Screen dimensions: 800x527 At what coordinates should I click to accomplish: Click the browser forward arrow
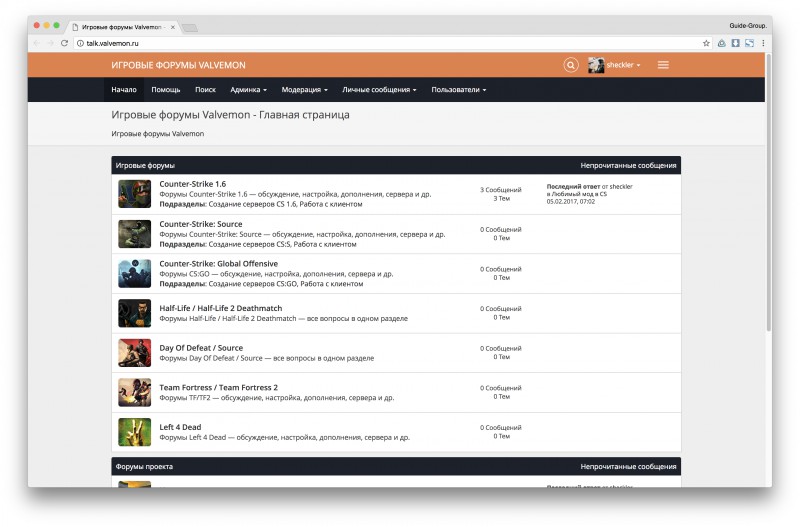[x=50, y=43]
